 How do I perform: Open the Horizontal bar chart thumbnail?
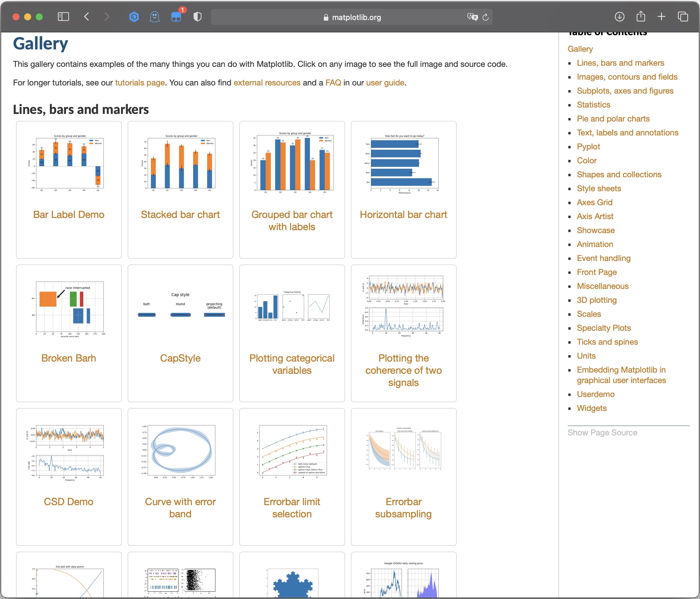pyautogui.click(x=403, y=164)
